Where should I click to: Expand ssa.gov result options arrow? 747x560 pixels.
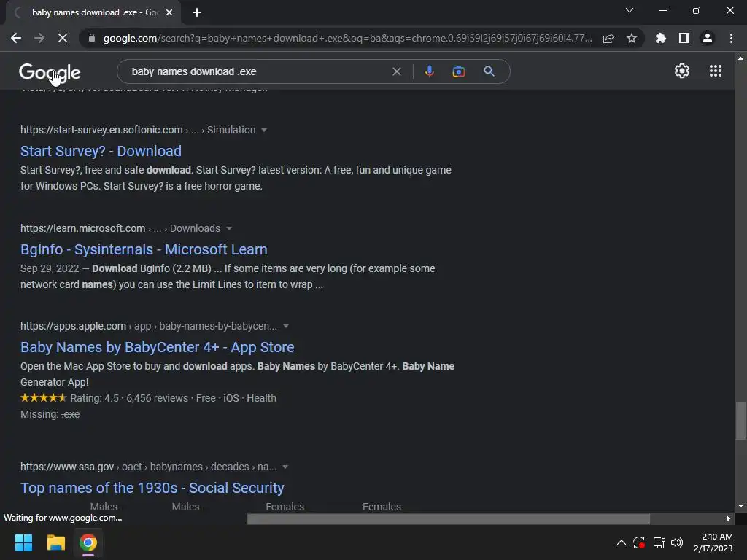click(x=285, y=467)
